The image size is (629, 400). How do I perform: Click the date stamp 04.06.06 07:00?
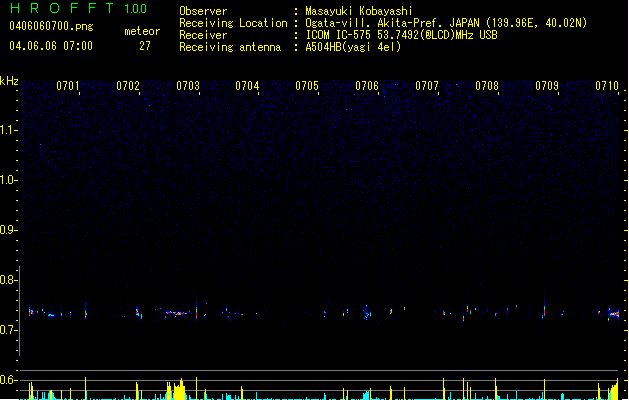(51, 46)
